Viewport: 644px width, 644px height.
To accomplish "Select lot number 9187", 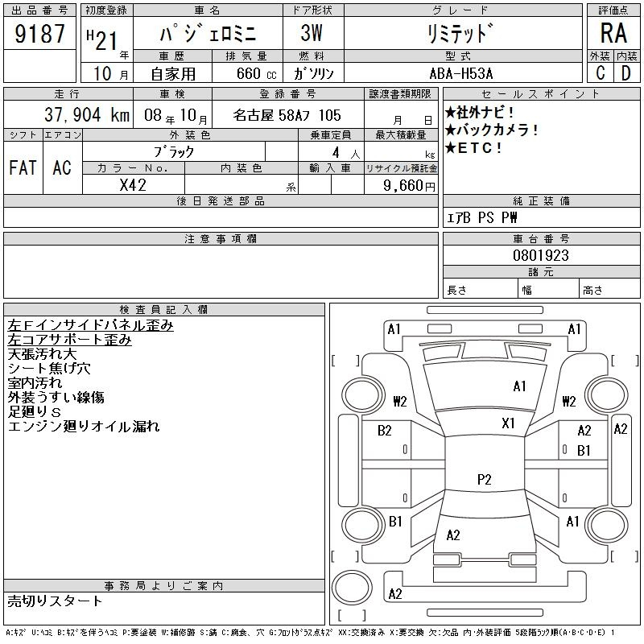I will pyautogui.click(x=40, y=34).
